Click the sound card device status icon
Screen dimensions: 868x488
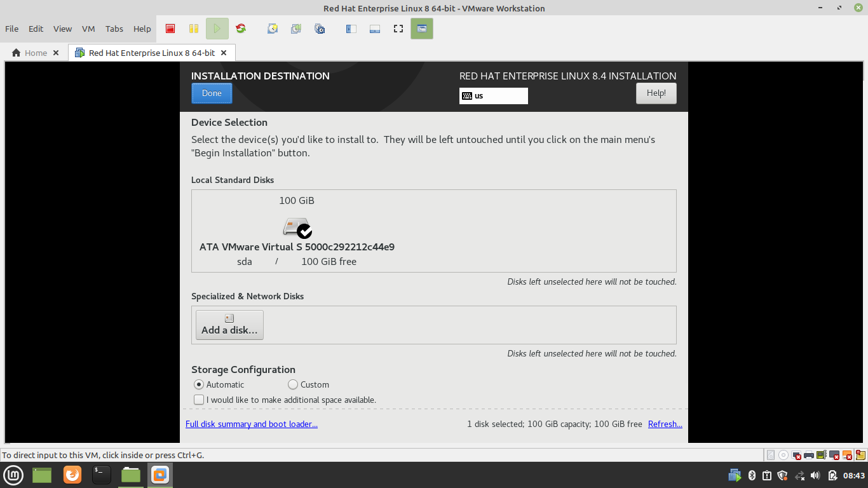[822, 455]
